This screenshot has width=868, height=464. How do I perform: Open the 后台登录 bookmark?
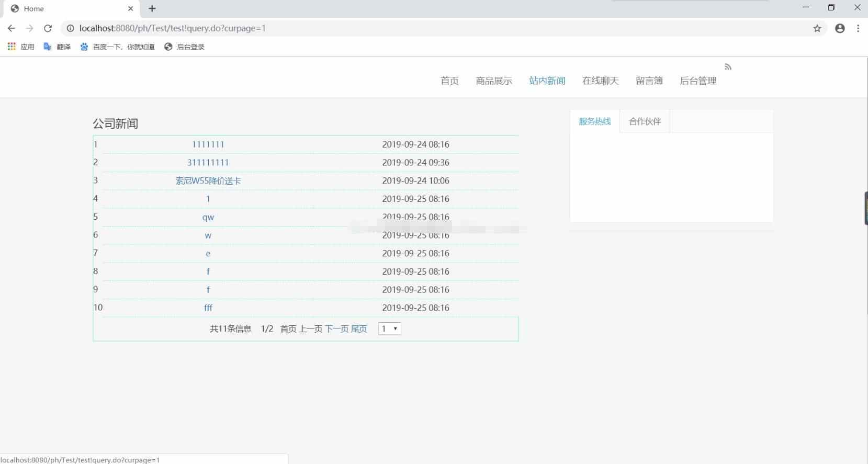(184, 47)
